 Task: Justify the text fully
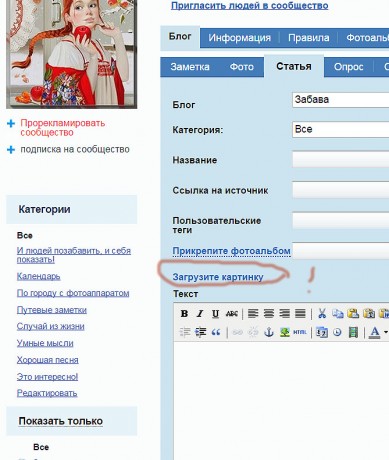coord(300,314)
